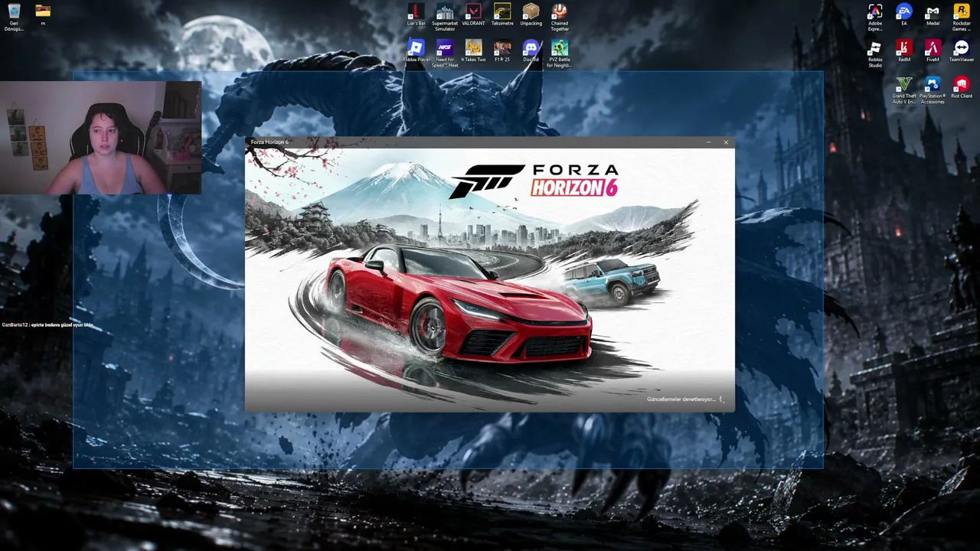This screenshot has width=980, height=551.
Task: Click the CanBartu12 chat message overlay
Action: click(x=47, y=325)
